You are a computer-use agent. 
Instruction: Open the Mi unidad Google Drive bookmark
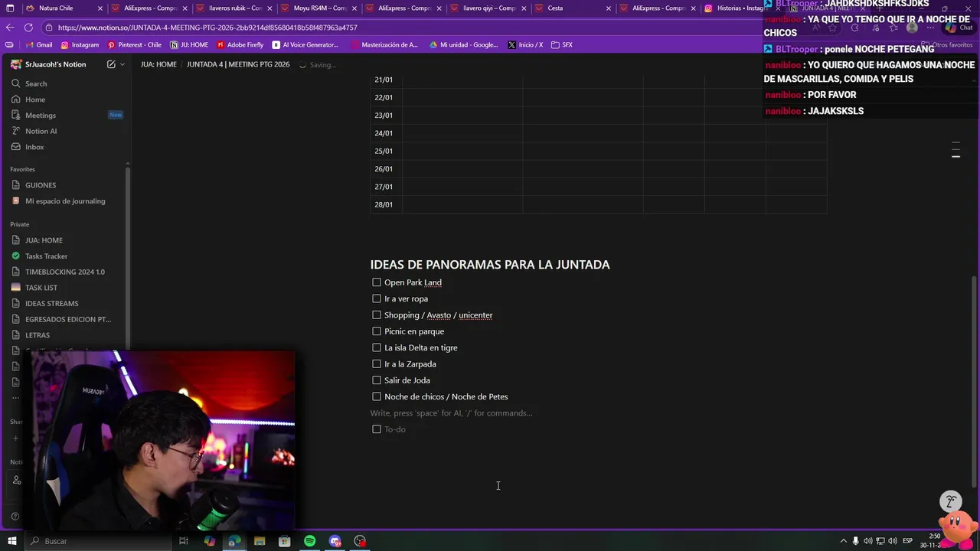(464, 44)
